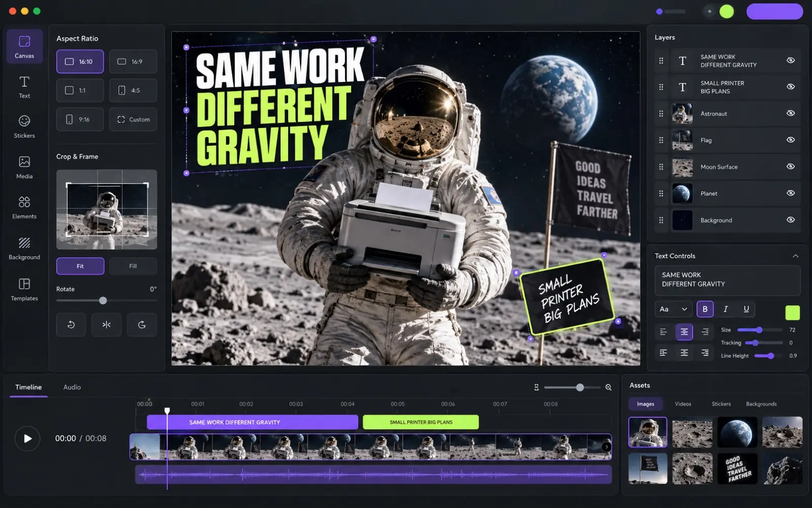Select the SMALL PRINTER BIG PLANS timeline clip
Screen dimensions: 812x508
(x=421, y=422)
